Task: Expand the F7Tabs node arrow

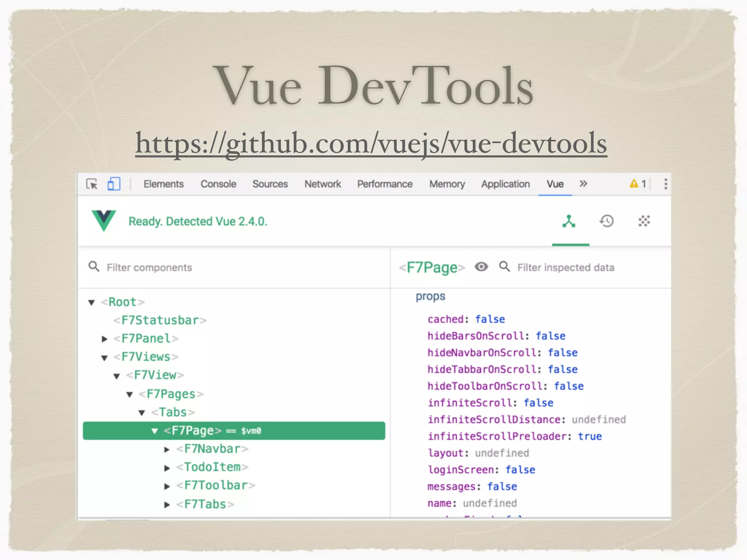Action: [167, 505]
